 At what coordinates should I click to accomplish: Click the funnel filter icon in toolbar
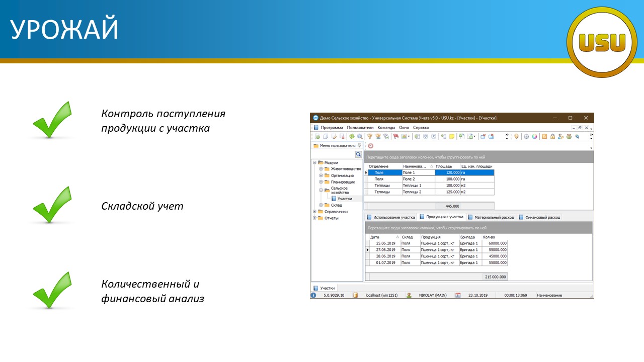tap(370, 136)
